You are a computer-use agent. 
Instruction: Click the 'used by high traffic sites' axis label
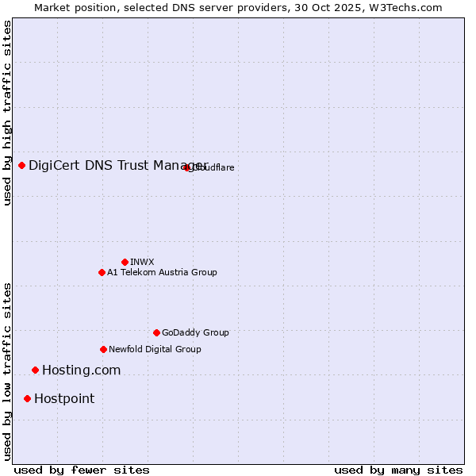tap(7, 113)
